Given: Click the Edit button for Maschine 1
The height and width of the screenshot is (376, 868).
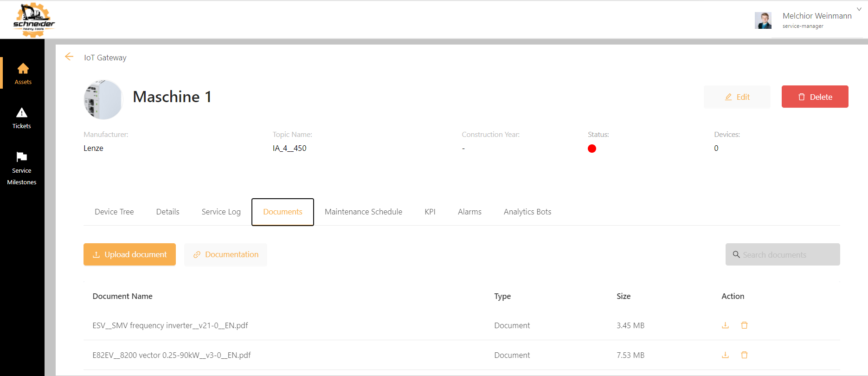Looking at the screenshot, I should tap(737, 97).
